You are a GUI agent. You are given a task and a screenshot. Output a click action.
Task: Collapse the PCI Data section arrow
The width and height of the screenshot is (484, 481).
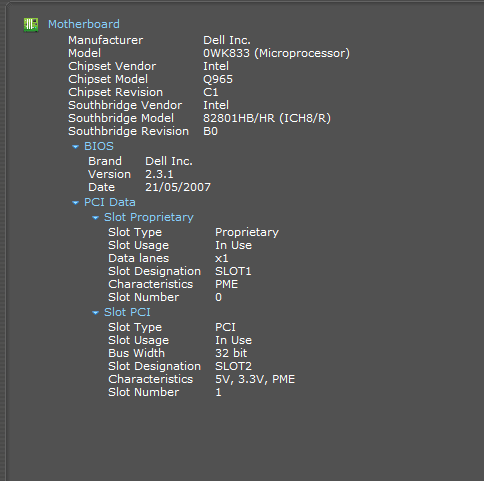click(x=76, y=203)
